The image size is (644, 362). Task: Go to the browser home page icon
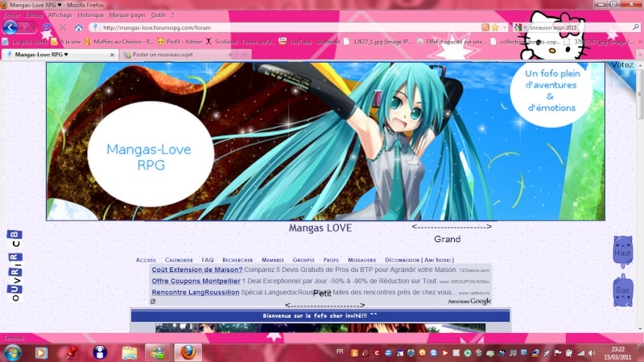coord(78,27)
